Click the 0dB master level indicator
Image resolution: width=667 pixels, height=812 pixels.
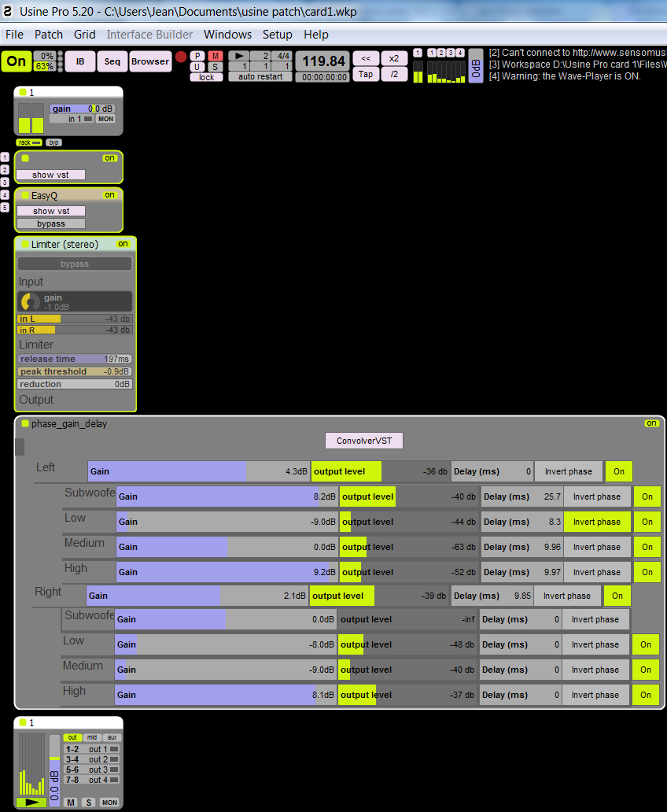[476, 66]
